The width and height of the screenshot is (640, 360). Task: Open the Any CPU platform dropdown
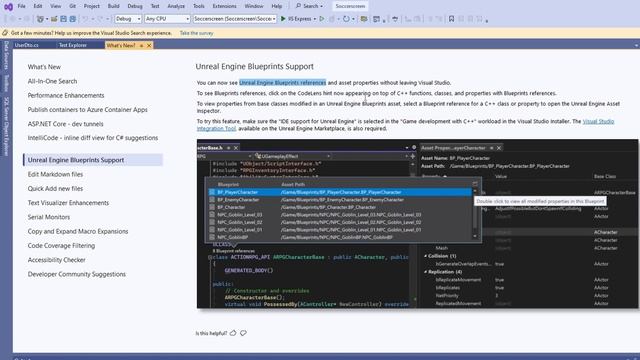click(x=167, y=19)
